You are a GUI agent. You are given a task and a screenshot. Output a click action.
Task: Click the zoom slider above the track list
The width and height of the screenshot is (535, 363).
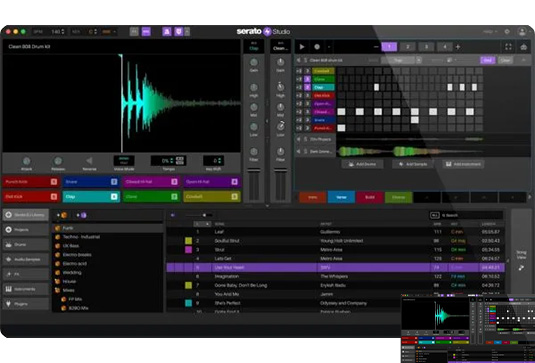(199, 215)
